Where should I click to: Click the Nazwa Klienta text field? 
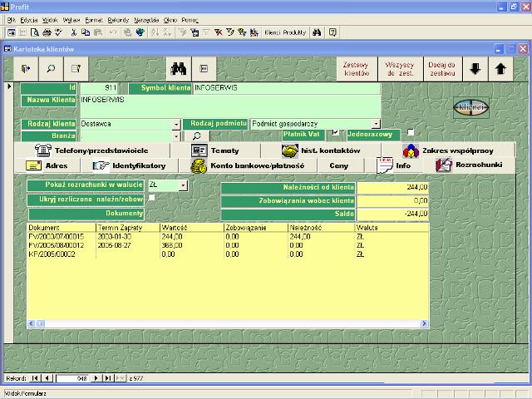pos(230,106)
